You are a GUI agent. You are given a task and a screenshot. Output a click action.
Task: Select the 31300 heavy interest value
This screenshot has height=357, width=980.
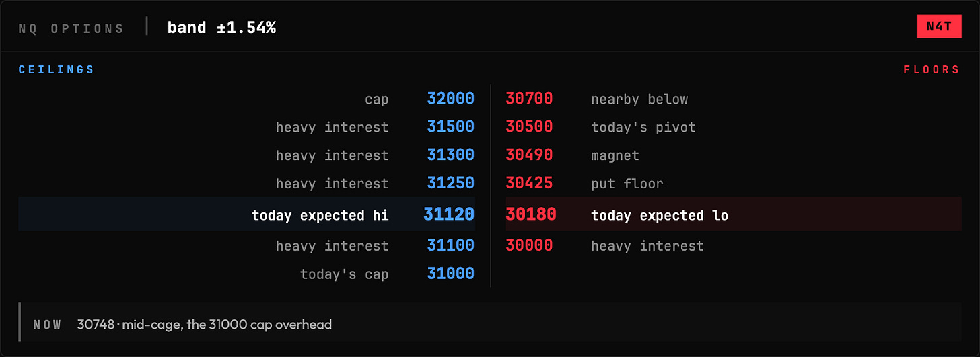tap(450, 155)
